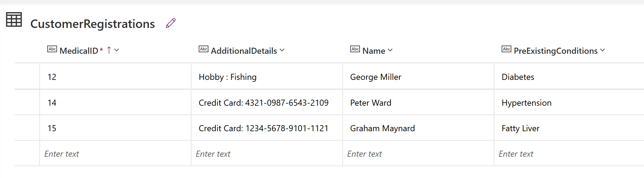Click the Abc type icon for MedicalID
The height and width of the screenshot is (178, 644).
[x=52, y=49]
